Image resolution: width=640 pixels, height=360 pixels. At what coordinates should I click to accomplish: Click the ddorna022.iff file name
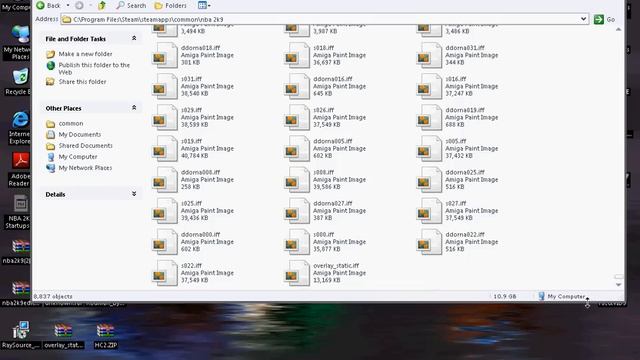pos(465,234)
